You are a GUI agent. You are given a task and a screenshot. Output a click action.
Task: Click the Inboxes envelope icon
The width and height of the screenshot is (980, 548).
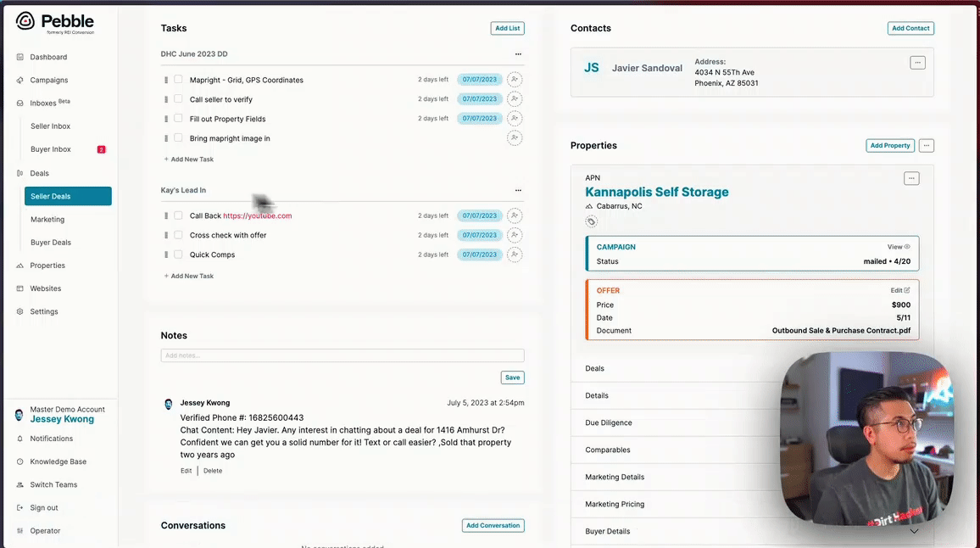(x=20, y=103)
